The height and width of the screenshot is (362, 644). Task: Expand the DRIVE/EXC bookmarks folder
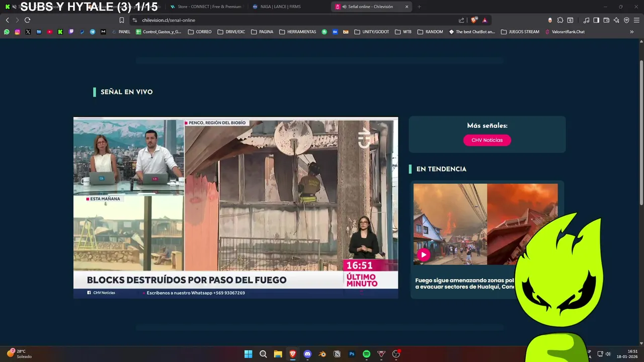231,32
